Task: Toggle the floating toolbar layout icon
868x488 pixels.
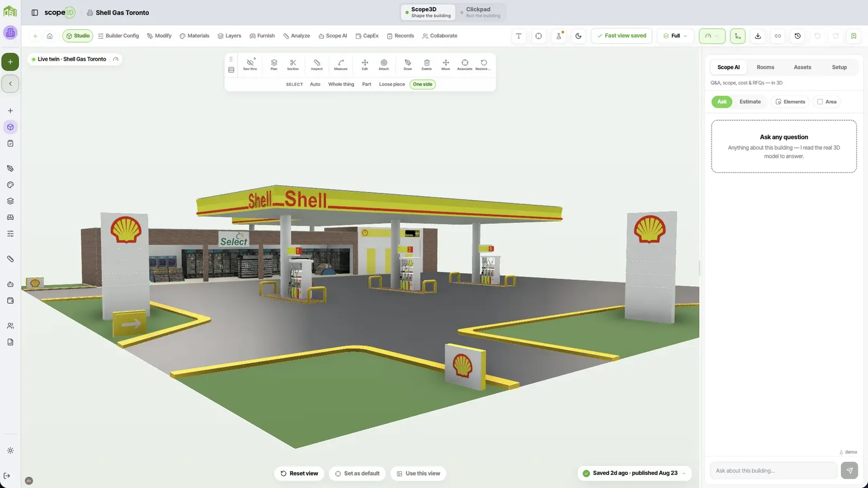Action: [x=231, y=70]
